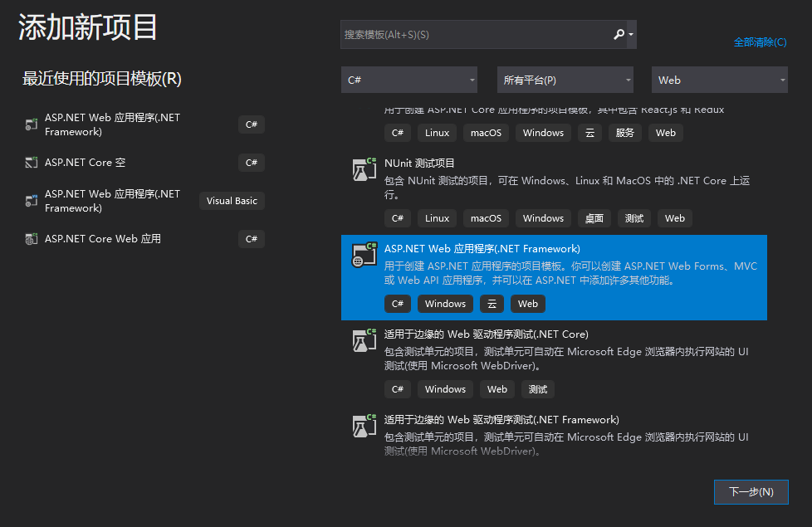Open the C# language filter dropdown
Screen dimensions: 812x527
(408, 80)
